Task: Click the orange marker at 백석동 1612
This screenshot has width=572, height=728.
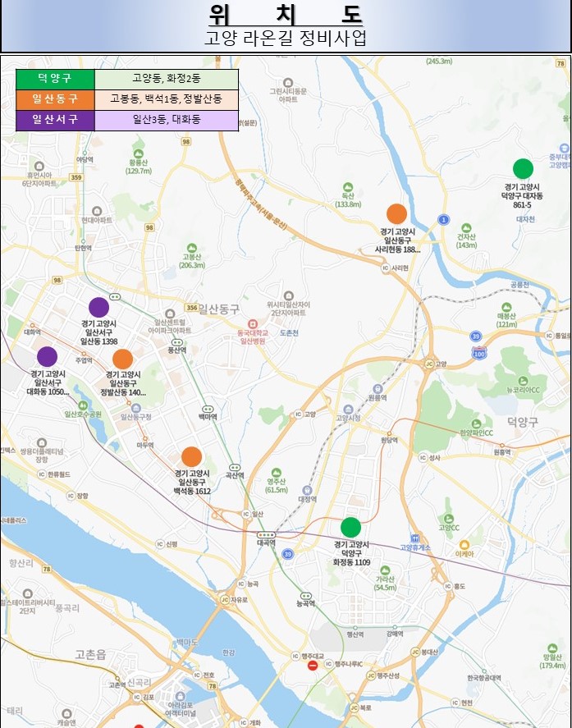Action: (x=191, y=457)
